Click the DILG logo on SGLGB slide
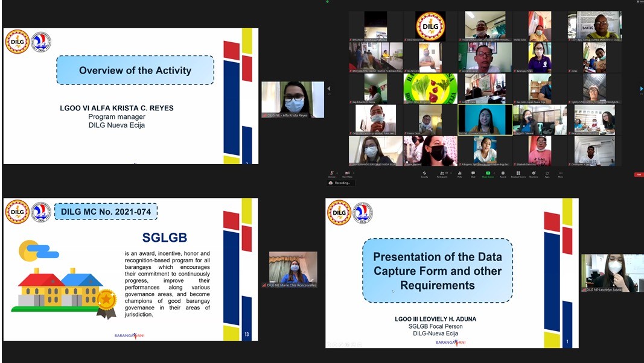 pyautogui.click(x=18, y=212)
